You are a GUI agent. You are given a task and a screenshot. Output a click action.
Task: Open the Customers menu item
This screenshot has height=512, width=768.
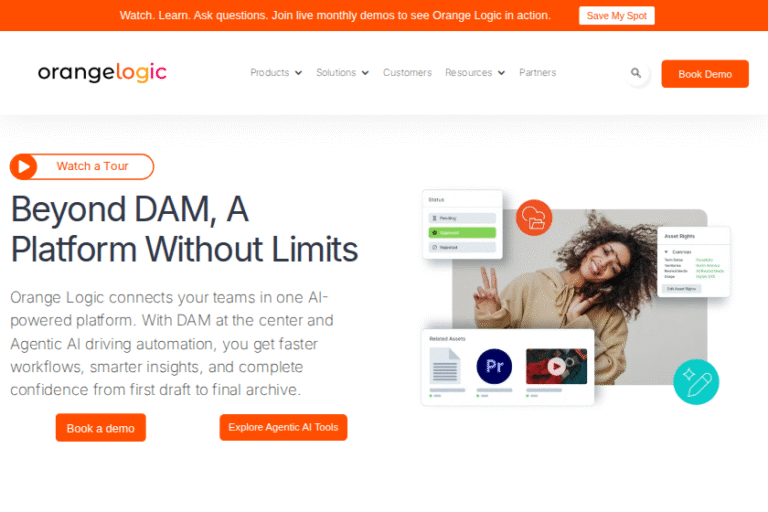(x=407, y=73)
